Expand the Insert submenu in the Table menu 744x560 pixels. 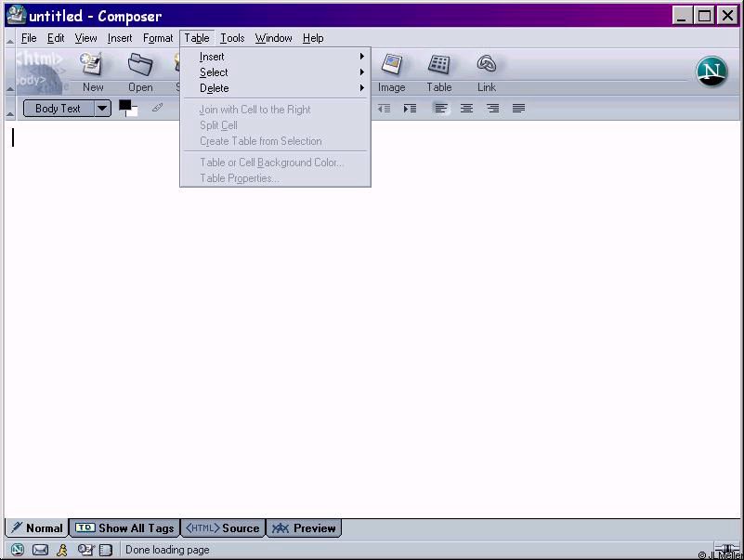click(275, 57)
